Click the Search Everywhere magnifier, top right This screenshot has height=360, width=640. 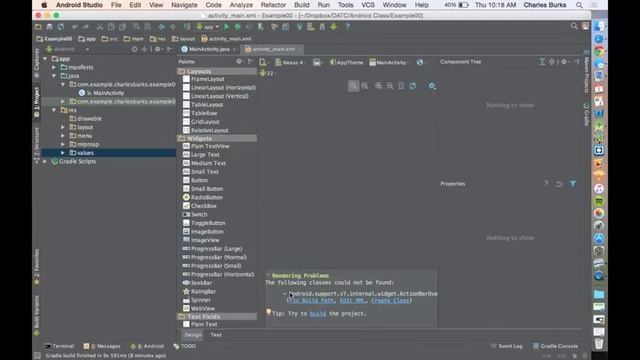pyautogui.click(x=574, y=27)
